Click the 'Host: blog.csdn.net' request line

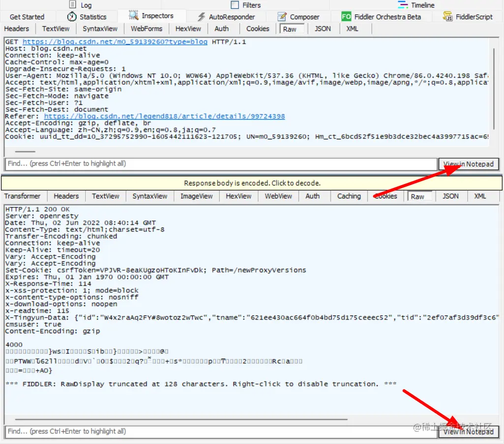[x=46, y=49]
